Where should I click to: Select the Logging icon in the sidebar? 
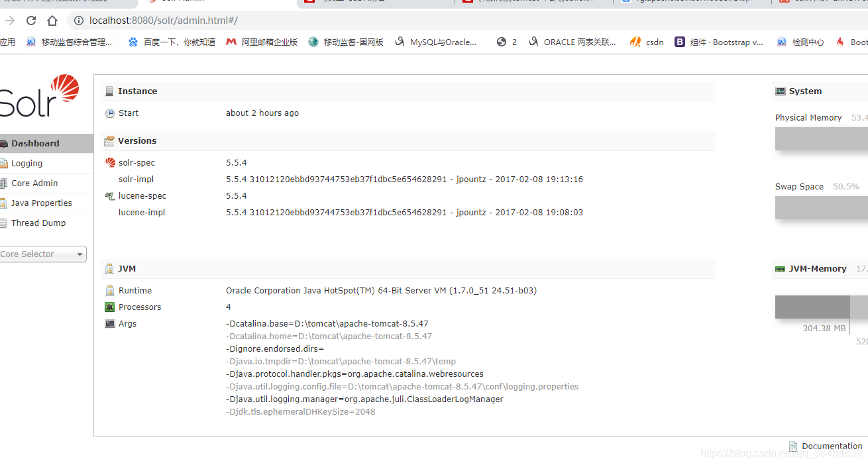(5, 163)
